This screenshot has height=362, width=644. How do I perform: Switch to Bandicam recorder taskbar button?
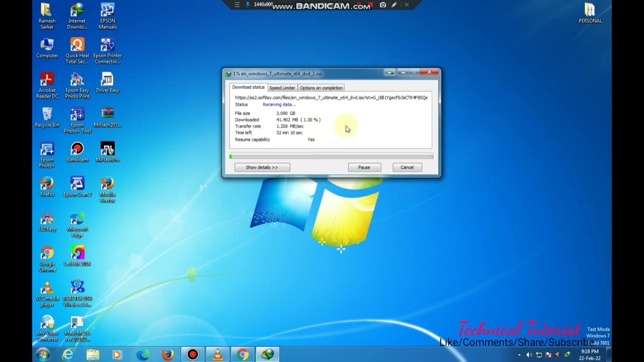coord(193,354)
